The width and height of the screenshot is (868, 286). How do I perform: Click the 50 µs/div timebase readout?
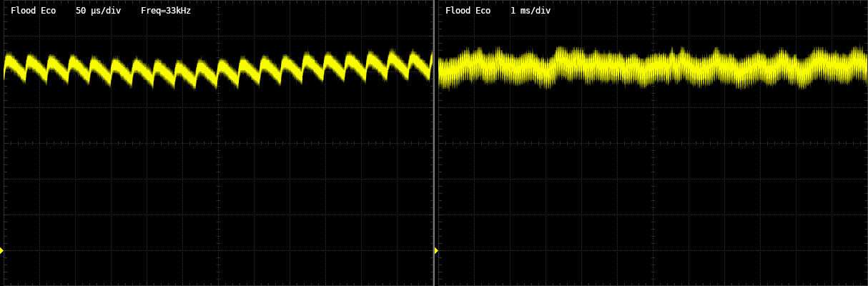[98, 11]
